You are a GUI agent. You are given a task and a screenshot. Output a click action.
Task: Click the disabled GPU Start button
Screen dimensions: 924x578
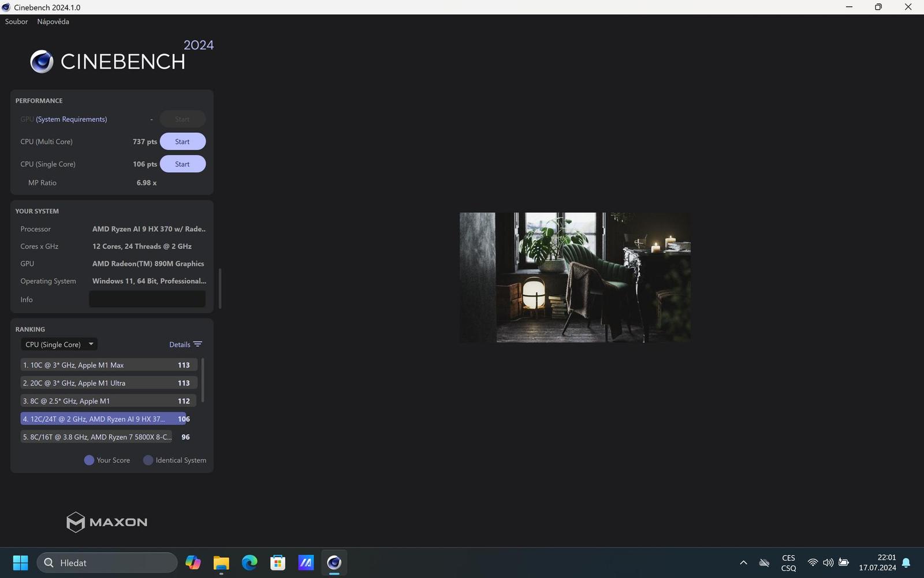[182, 119]
